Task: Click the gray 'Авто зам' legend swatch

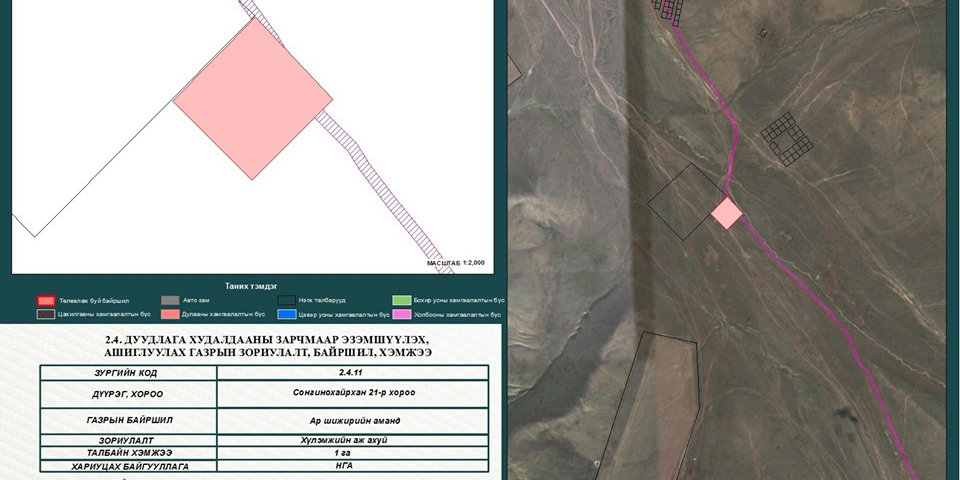Action: [x=169, y=300]
